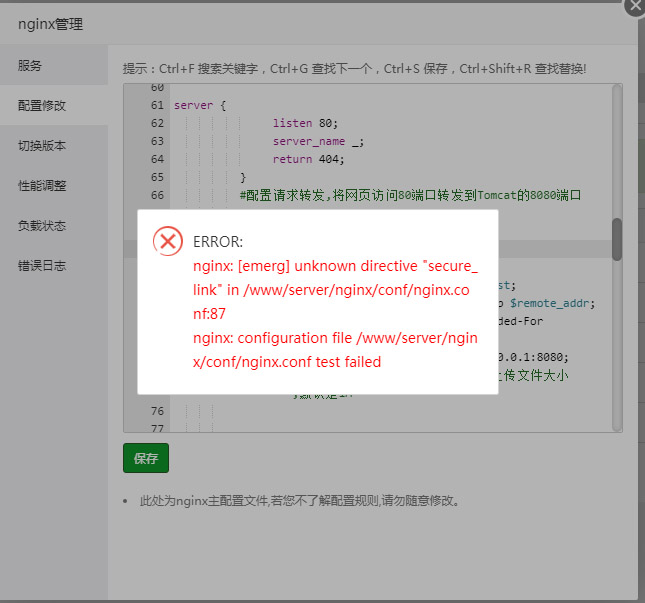Click the Ctrl+F shortcut hint text
Image resolution: width=645 pixels, height=603 pixels.
(355, 69)
